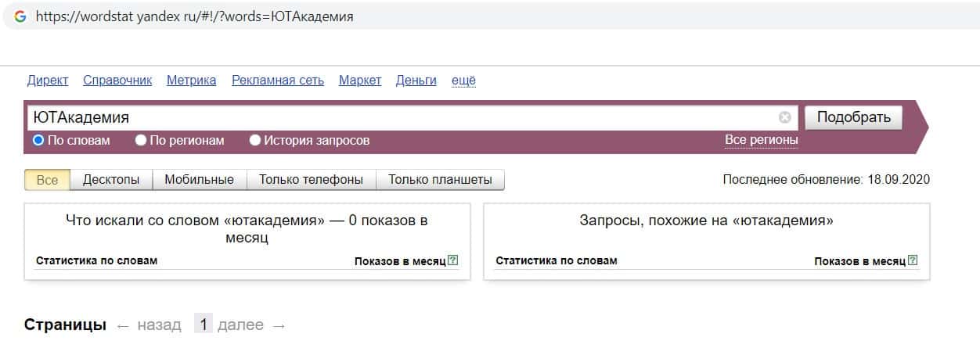Switch to the "Только планшеты" tab
This screenshot has height=348, width=980.
click(440, 180)
